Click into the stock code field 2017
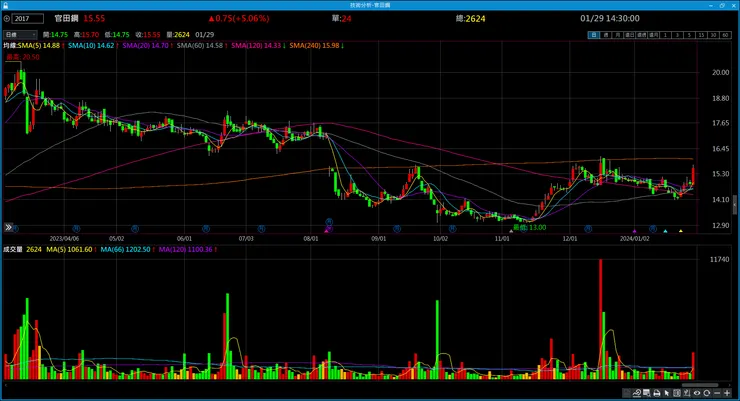 [28, 18]
